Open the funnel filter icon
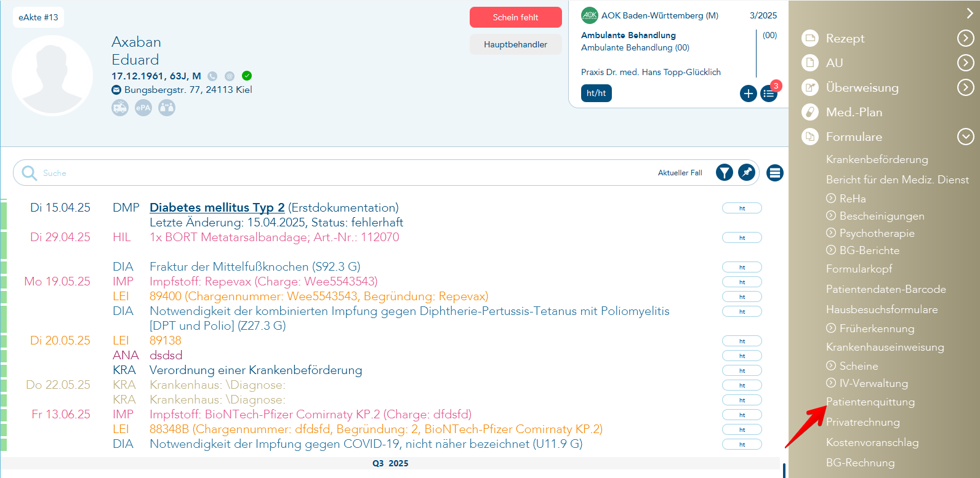The width and height of the screenshot is (980, 478). click(725, 173)
